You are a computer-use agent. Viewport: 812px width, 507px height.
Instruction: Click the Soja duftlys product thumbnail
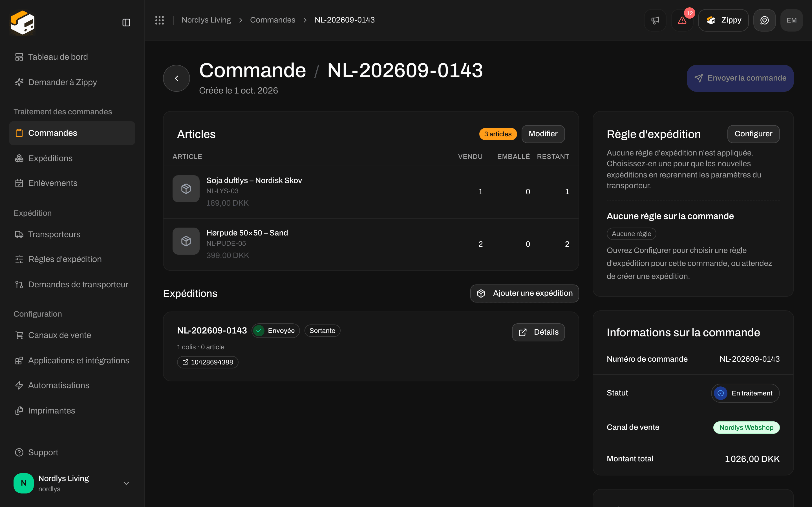(186, 188)
